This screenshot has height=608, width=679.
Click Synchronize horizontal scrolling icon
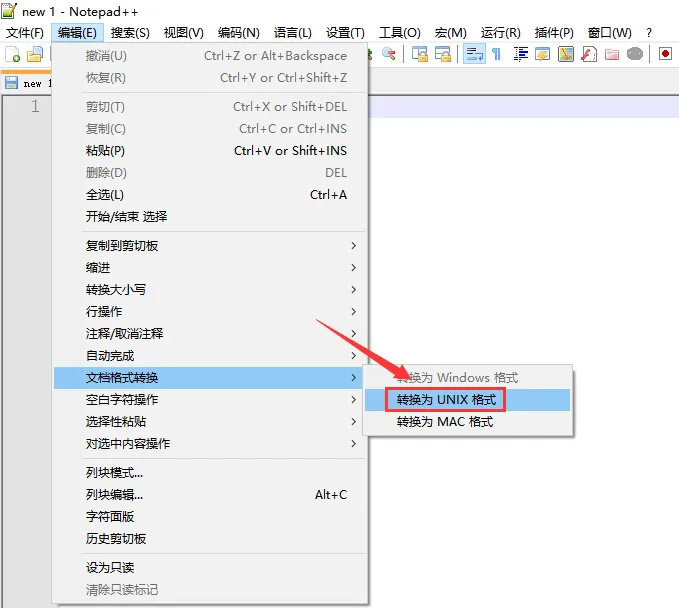click(443, 55)
